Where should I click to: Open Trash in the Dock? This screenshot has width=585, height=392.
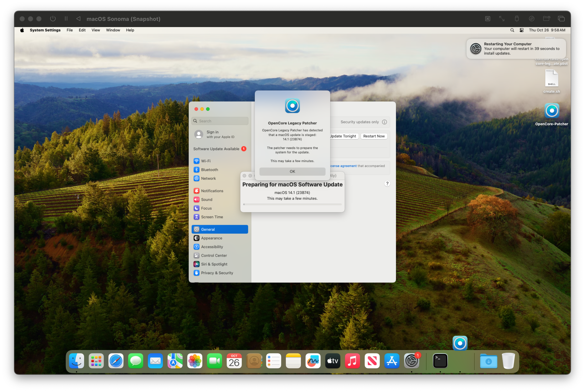pos(509,361)
